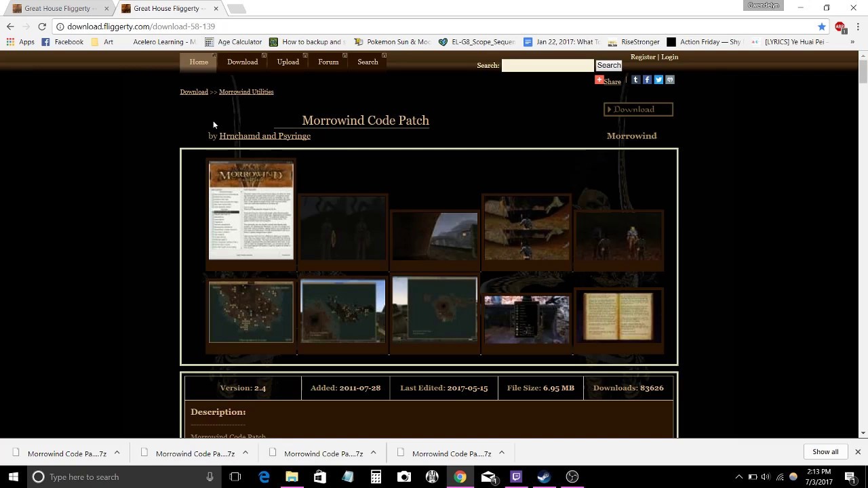The image size is (868, 488).
Task: Click the Download button for the patch
Action: click(638, 109)
